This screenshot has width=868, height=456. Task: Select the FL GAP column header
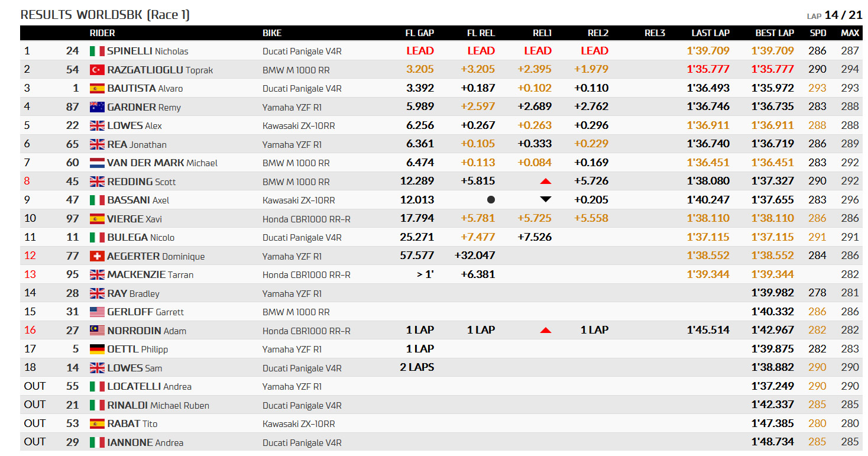point(419,33)
